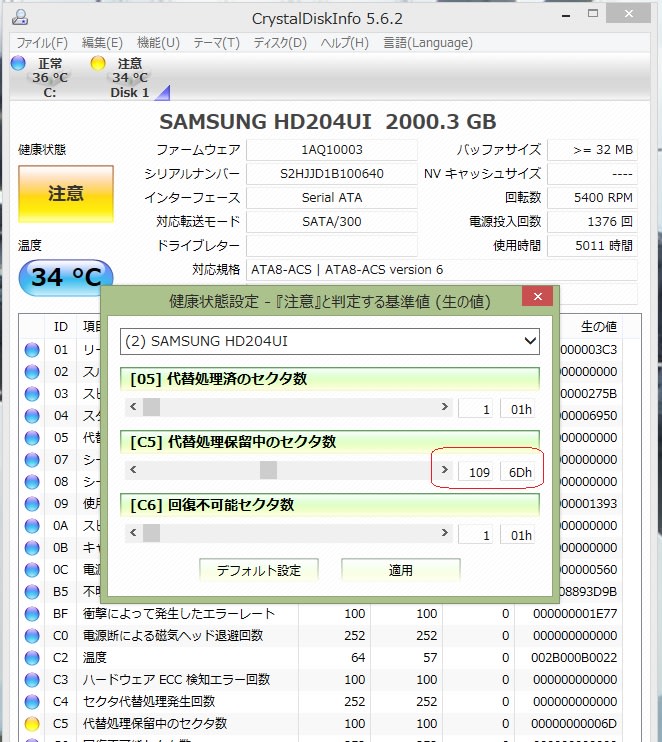Image resolution: width=662 pixels, height=742 pixels.
Task: Click the yellow caution icon for attribute C5
Action: pyautogui.click(x=32, y=724)
